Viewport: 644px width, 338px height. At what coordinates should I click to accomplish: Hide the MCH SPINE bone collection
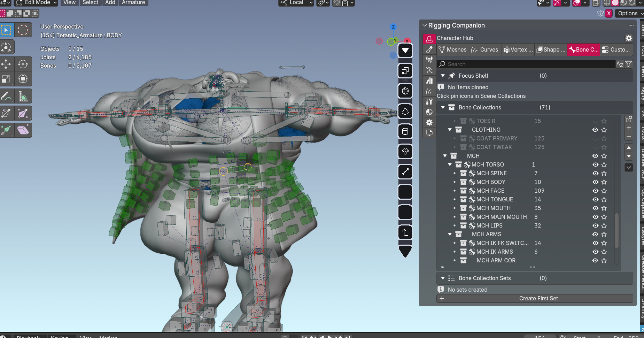tap(595, 173)
